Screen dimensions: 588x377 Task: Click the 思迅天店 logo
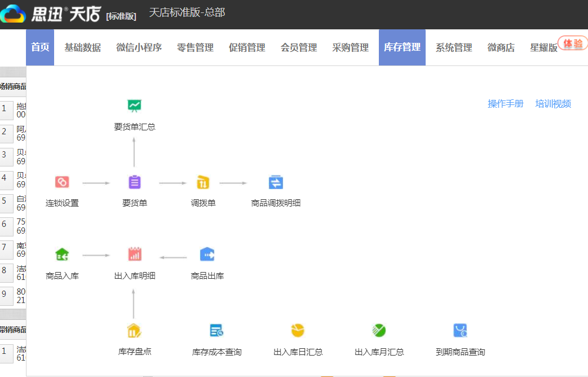(x=51, y=14)
